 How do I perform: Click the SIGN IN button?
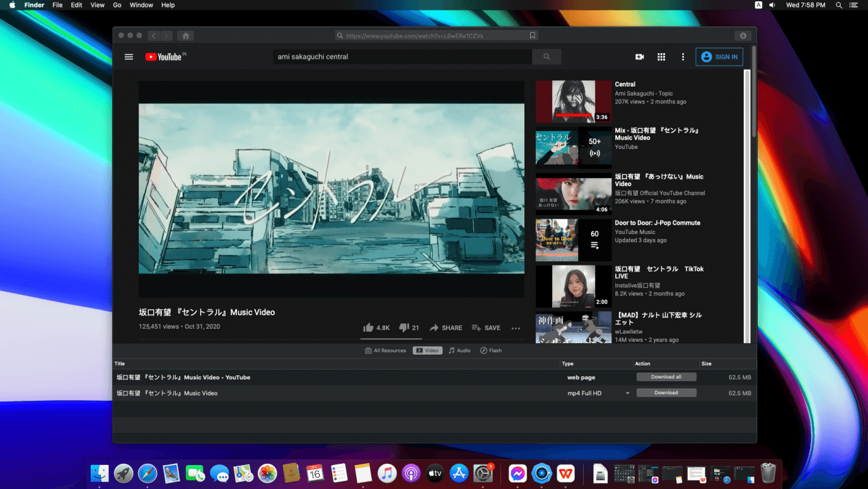719,57
